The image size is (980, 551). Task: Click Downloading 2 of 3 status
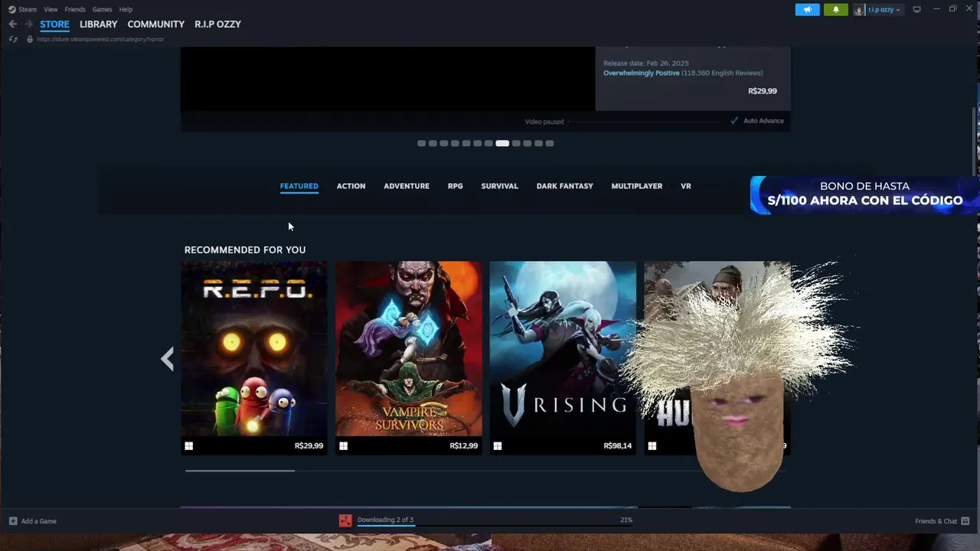point(385,520)
